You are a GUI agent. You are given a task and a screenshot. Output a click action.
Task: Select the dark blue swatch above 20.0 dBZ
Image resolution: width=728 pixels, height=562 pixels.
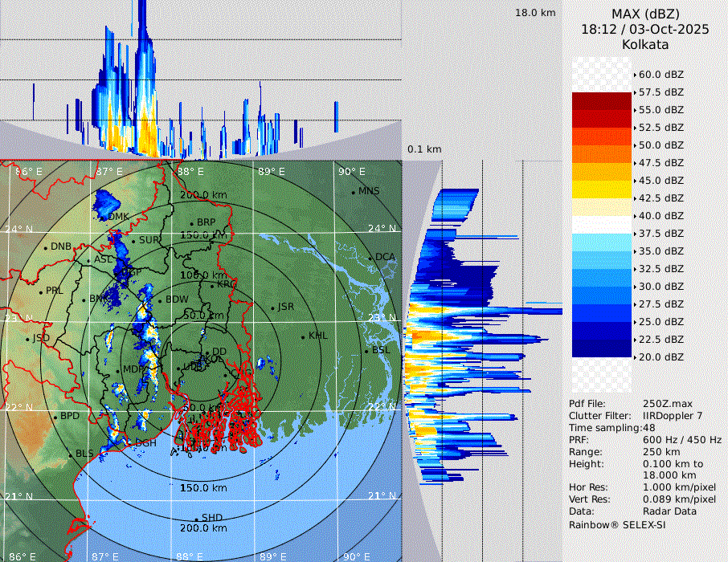coord(602,348)
